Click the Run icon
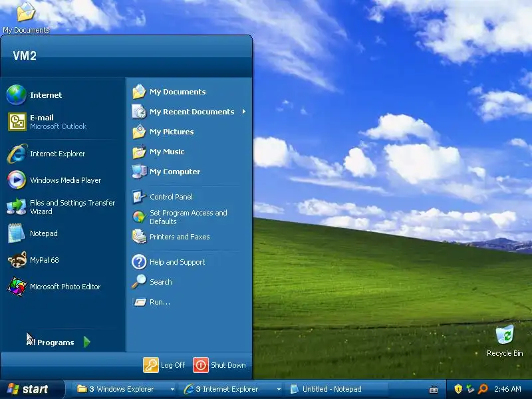 140,302
